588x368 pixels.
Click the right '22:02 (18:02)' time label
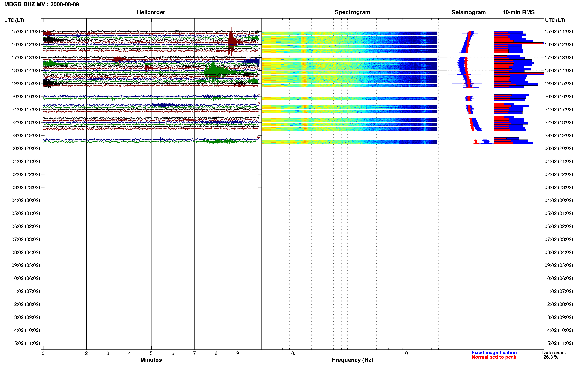coord(559,122)
